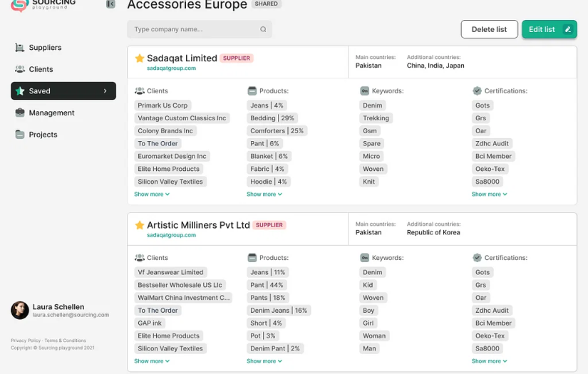Click the Hoodie | 4% product tag
Screen dimensions: 588x374
[269, 182]
